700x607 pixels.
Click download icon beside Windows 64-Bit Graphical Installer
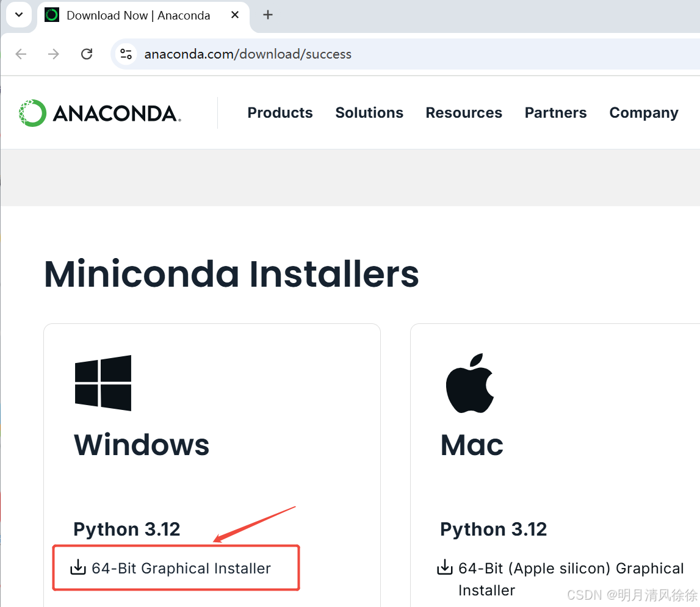tap(78, 567)
